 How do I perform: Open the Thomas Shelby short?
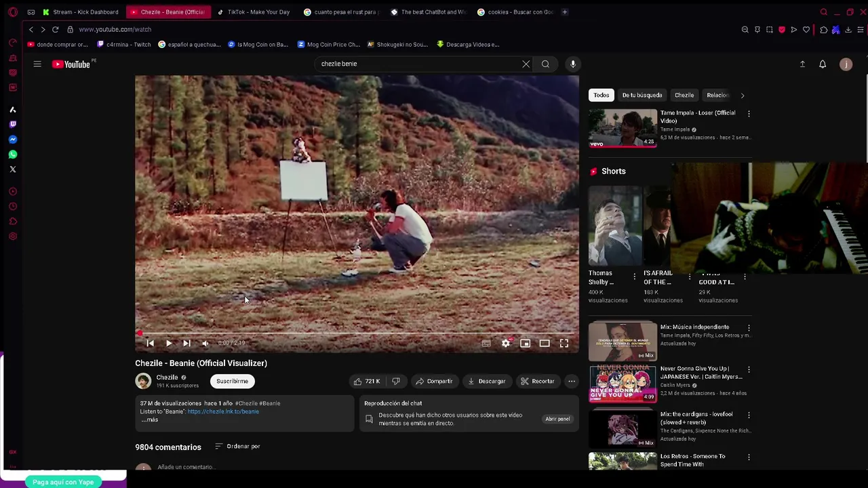click(x=614, y=226)
